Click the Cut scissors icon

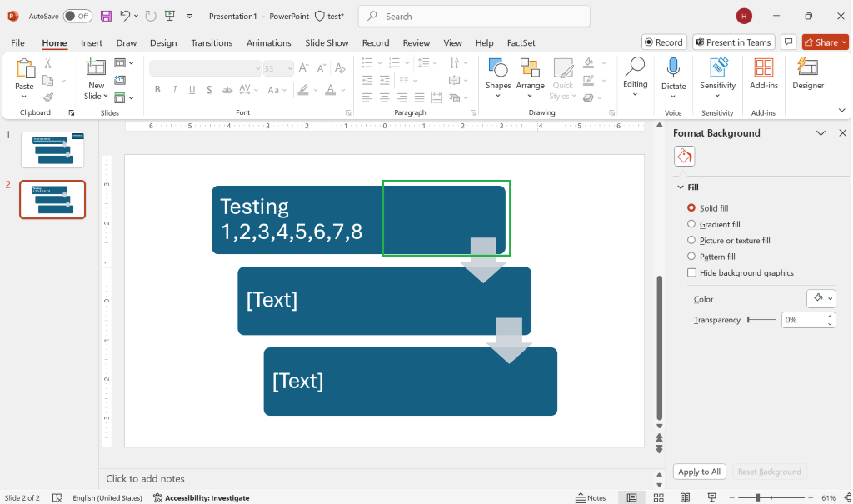click(x=47, y=63)
